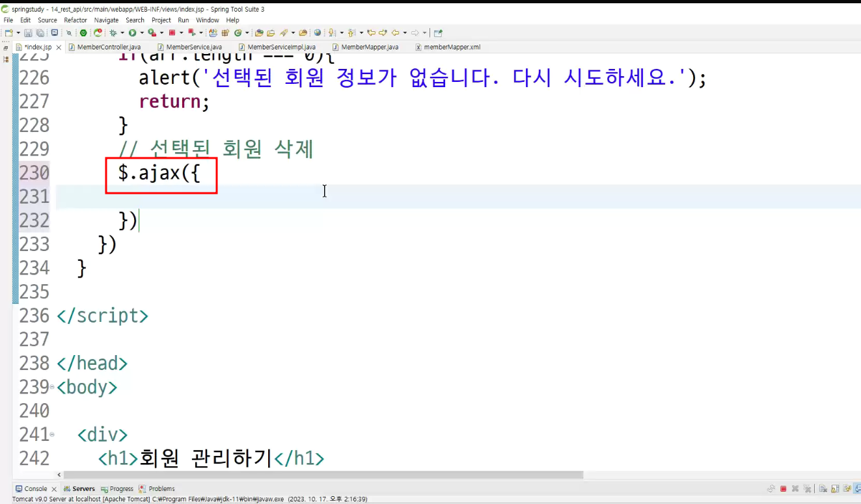Launch External Tools run icon with toolbox
The image size is (861, 504).
pos(152,33)
